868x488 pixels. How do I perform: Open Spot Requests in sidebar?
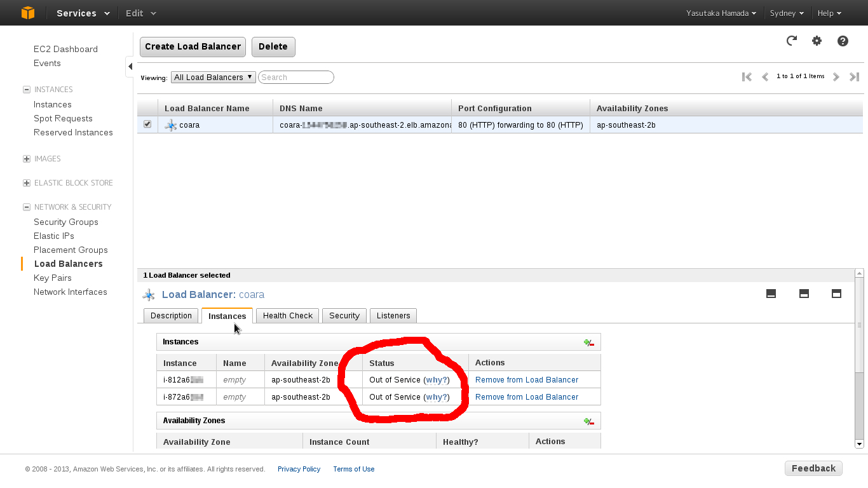[x=63, y=118]
